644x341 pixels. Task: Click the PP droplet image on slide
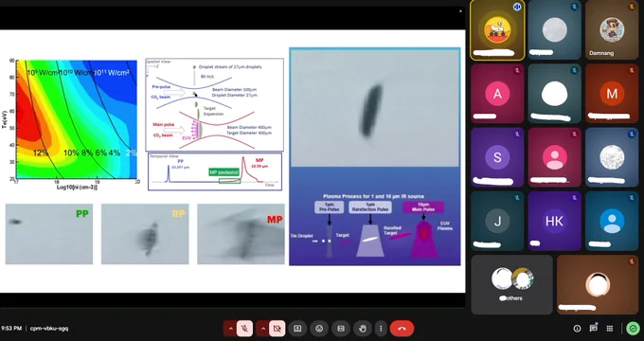point(49,234)
